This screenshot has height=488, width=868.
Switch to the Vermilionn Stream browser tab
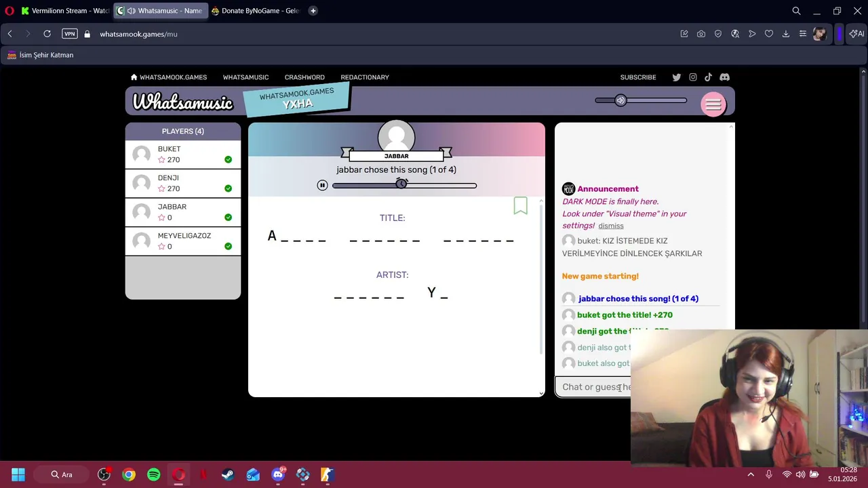pyautogui.click(x=65, y=11)
